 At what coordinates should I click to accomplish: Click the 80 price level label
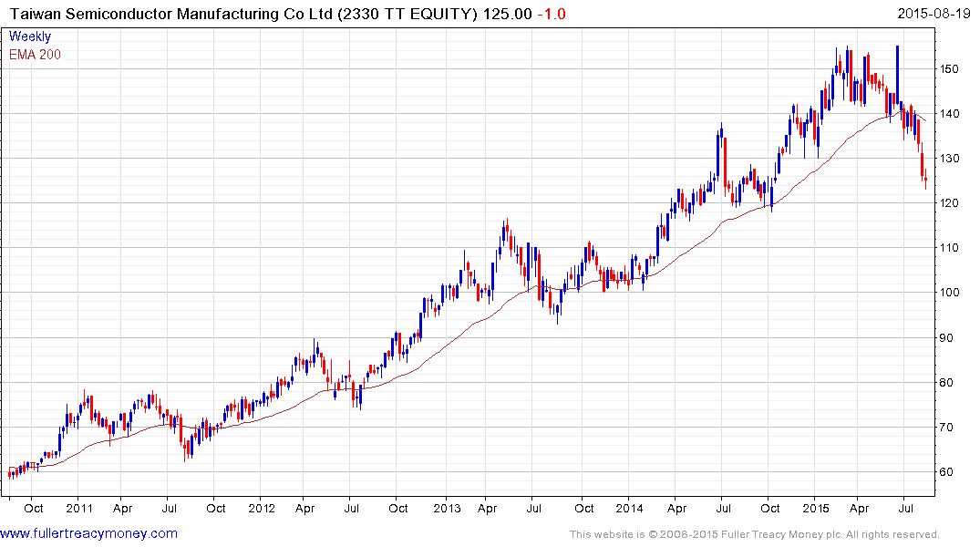click(949, 383)
